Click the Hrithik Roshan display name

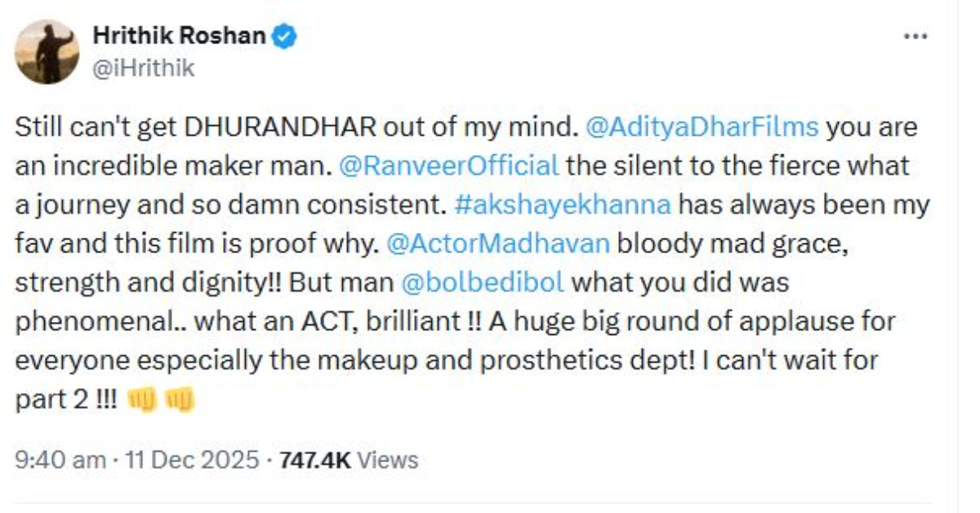181,34
